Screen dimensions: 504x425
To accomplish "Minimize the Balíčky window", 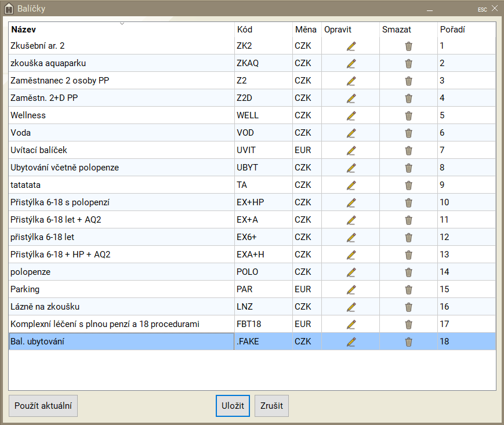I will [x=430, y=9].
